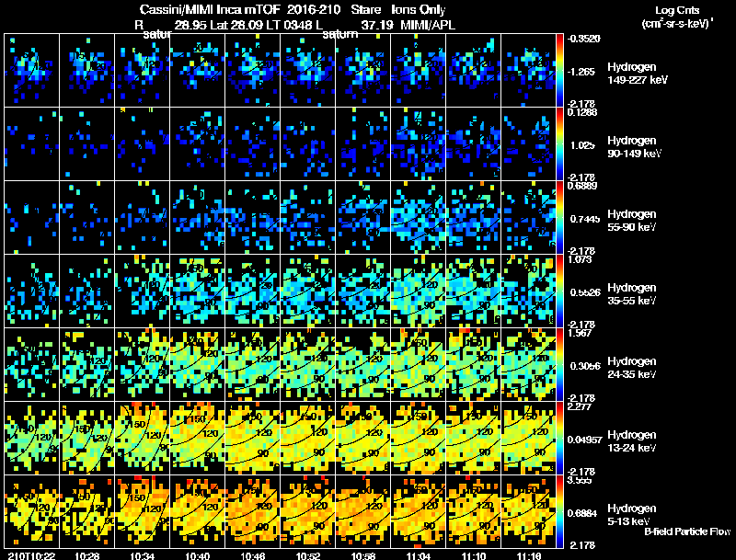
Task: Select the 5-13 keV panel at 10:46
Action: [252, 511]
